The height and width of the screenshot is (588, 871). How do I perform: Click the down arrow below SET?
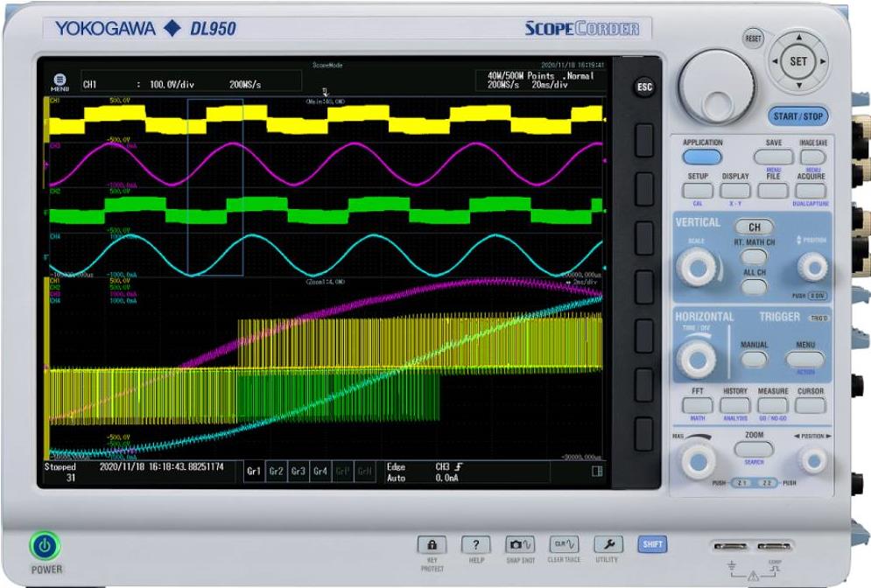(x=799, y=85)
